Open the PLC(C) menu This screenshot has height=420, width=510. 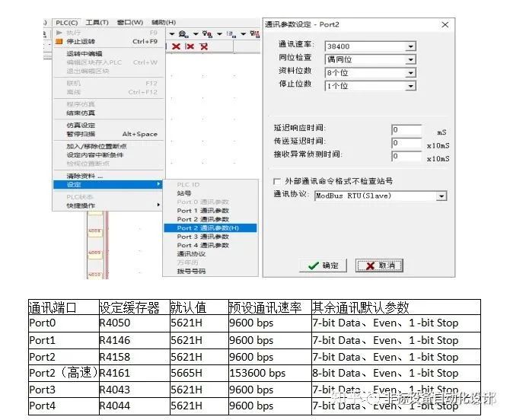[67, 22]
